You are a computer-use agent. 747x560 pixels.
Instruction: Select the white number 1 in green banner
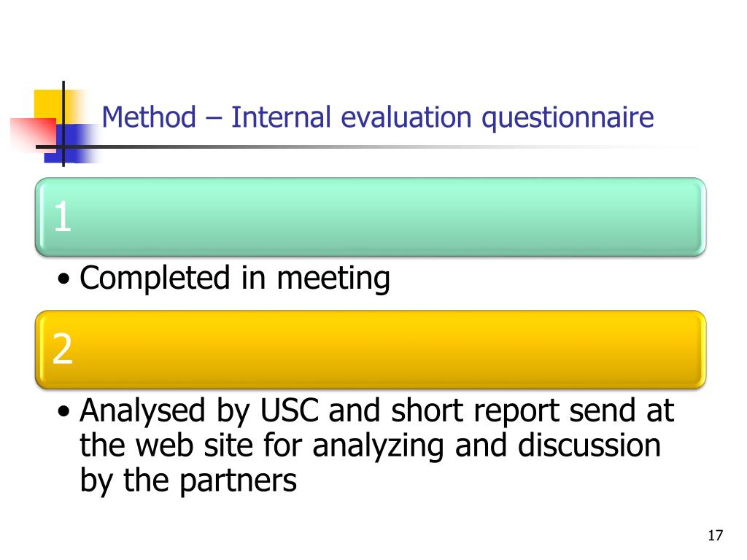point(63,217)
